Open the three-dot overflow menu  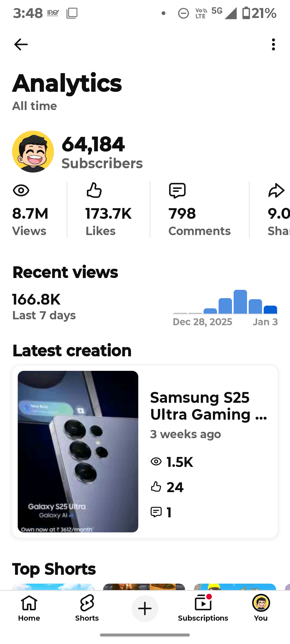273,45
